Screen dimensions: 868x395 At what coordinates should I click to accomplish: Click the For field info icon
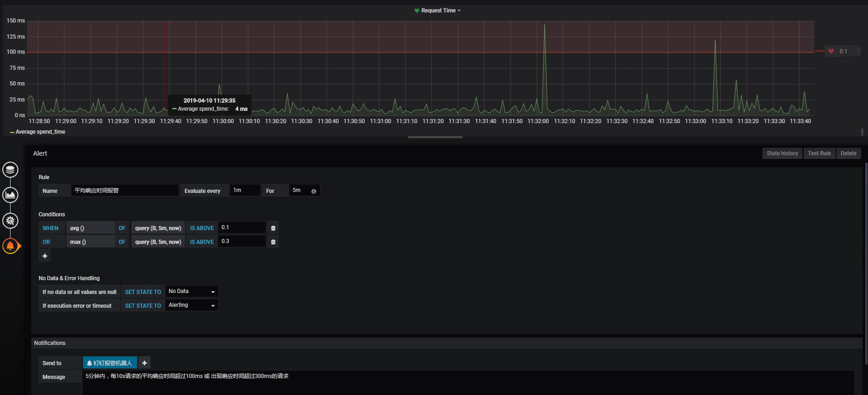[314, 191]
